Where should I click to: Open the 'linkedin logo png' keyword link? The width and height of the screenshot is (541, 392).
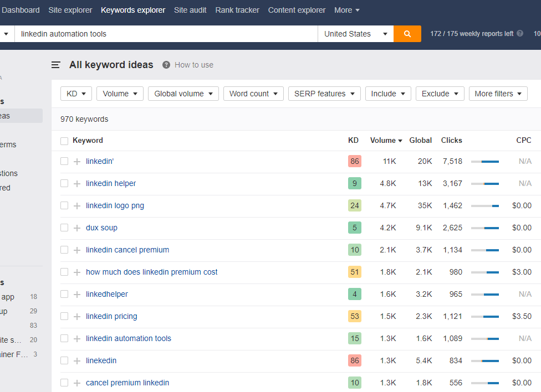(115, 205)
